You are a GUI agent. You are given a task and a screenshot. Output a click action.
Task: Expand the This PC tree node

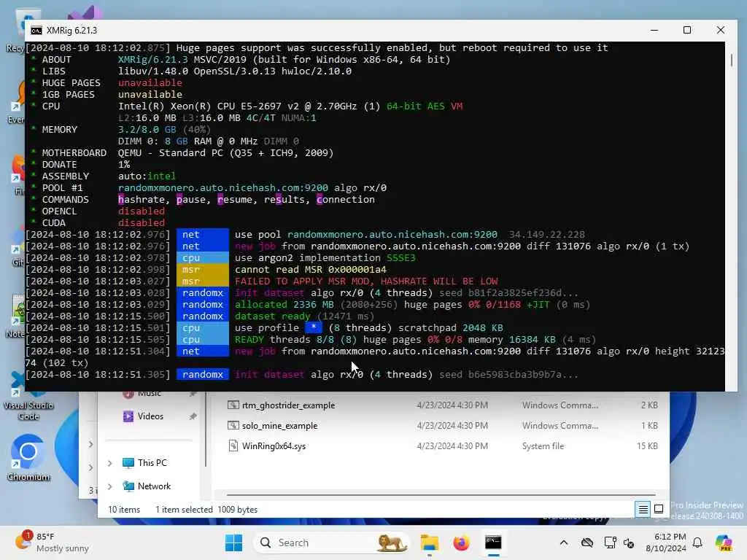[x=110, y=463]
